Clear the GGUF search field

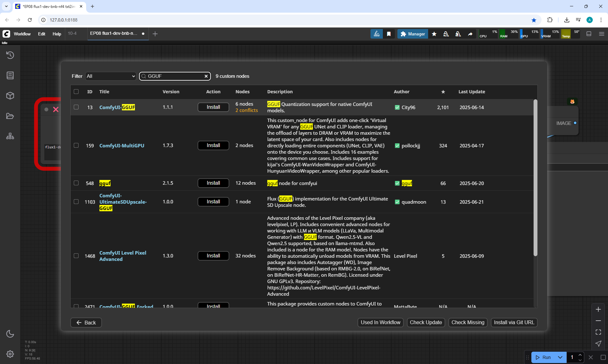(206, 76)
